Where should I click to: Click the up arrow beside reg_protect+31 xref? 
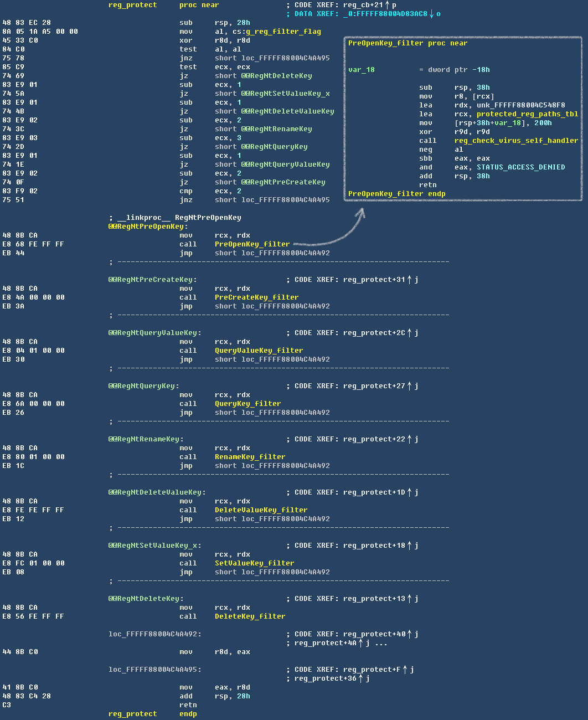410,280
